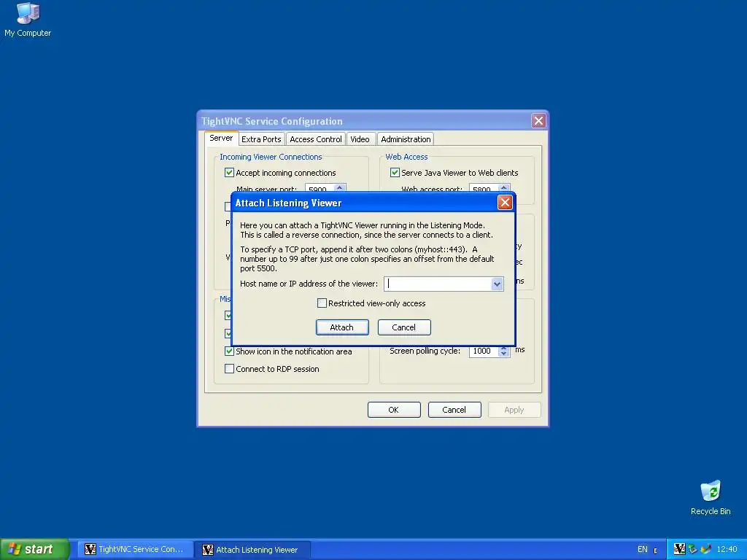Screen dimensions: 747x560
Task: Click the Windows XP tour tray icon
Action: click(x=706, y=549)
